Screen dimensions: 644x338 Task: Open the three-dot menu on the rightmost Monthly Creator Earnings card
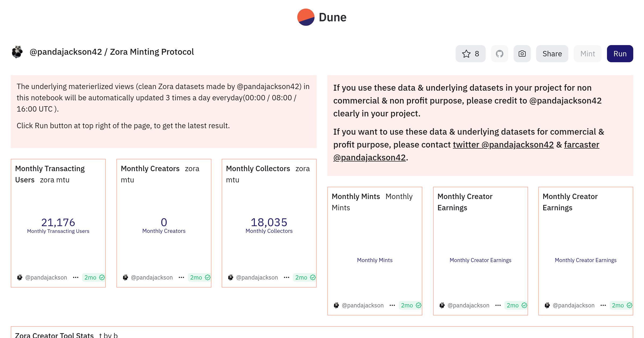[x=603, y=305]
